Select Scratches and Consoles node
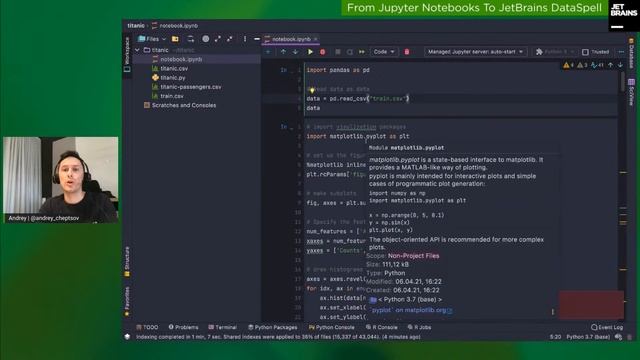Image resolution: width=640 pixels, height=360 pixels. [184, 105]
